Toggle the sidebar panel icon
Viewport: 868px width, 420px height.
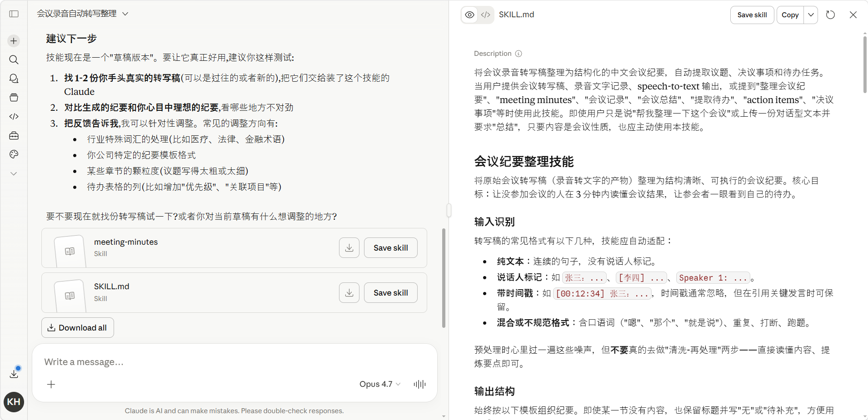click(14, 14)
